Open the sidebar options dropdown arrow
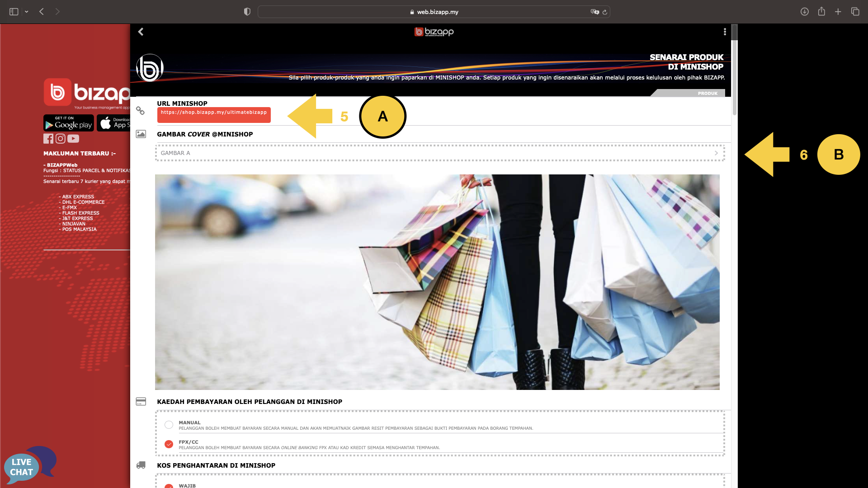Viewport: 868px width, 488px height. pos(27,12)
